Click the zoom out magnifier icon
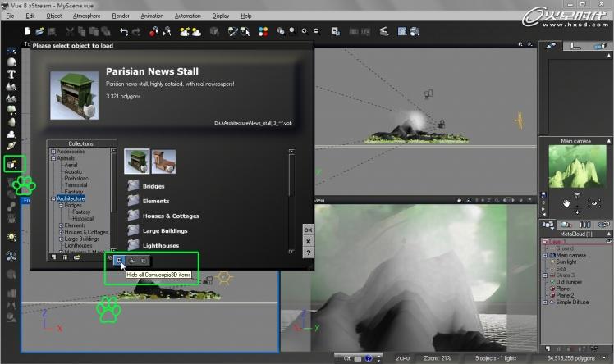The width and height of the screenshot is (614, 364). pyautogui.click(x=316, y=31)
